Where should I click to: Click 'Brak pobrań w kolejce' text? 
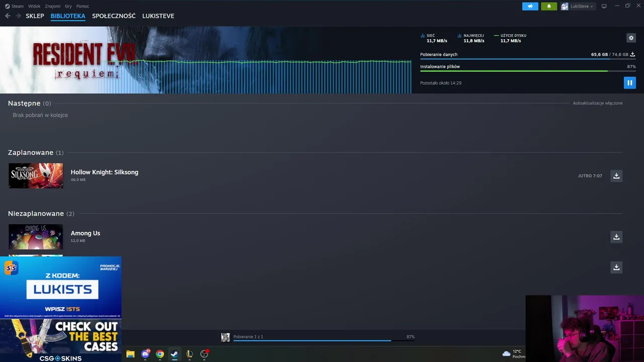pyautogui.click(x=40, y=115)
